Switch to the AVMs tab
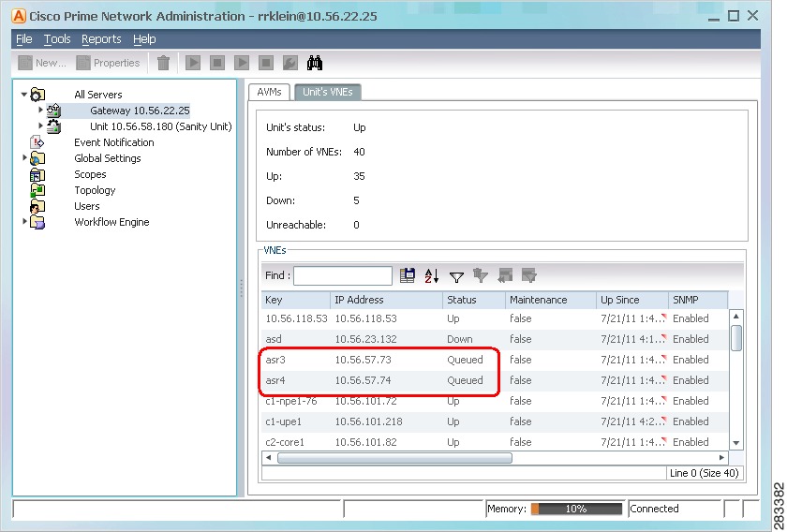Viewport: 787px width, 532px height. click(269, 92)
